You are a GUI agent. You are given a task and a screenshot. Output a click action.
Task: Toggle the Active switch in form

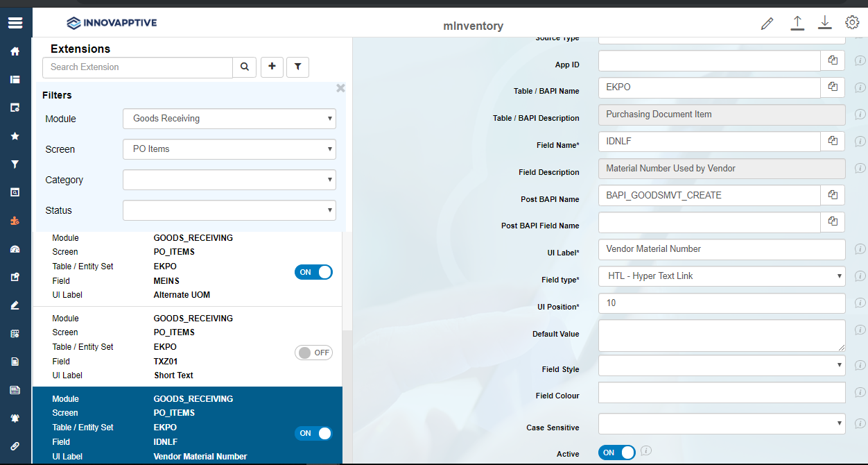[616, 453]
